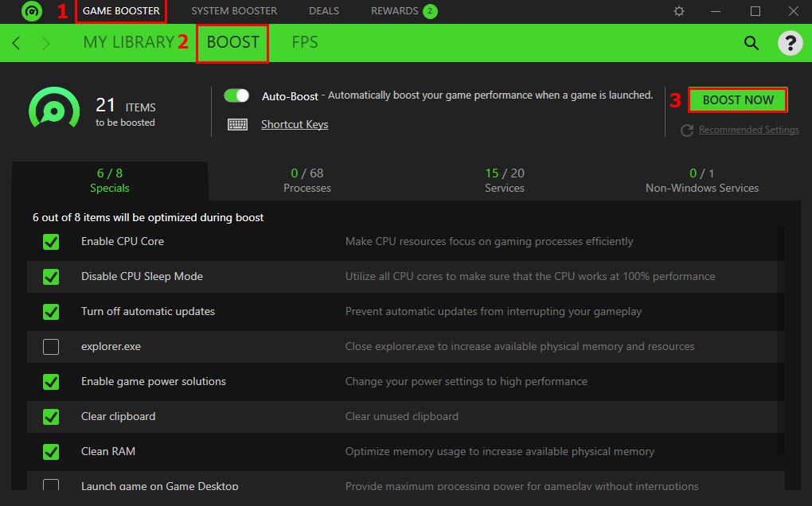This screenshot has width=812, height=506.
Task: Turn off the Auto-Boost toggle
Action: click(236, 95)
